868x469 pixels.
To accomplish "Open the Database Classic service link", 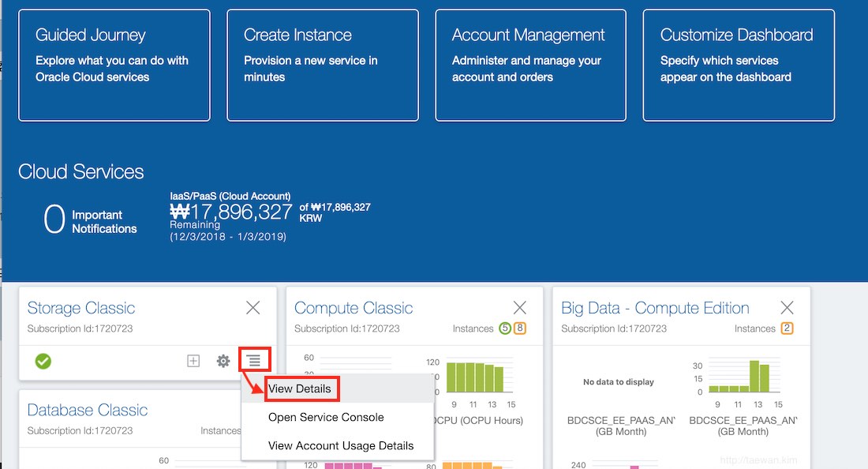I will [88, 410].
